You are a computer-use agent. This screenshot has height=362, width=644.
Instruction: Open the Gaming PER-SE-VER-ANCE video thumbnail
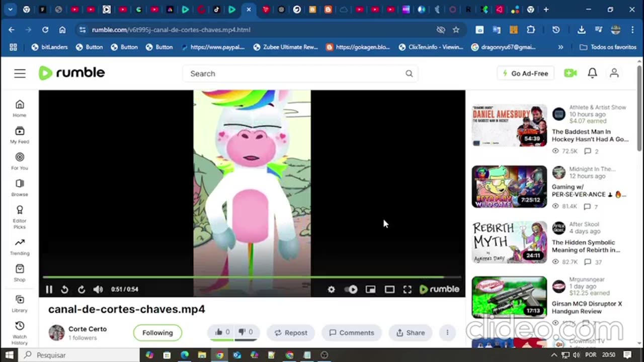pyautogui.click(x=509, y=187)
